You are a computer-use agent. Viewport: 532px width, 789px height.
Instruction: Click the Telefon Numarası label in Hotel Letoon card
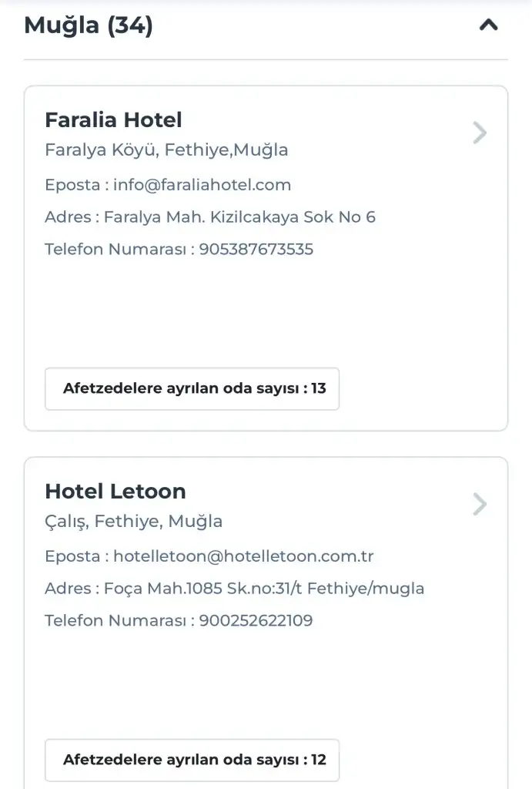(x=116, y=621)
